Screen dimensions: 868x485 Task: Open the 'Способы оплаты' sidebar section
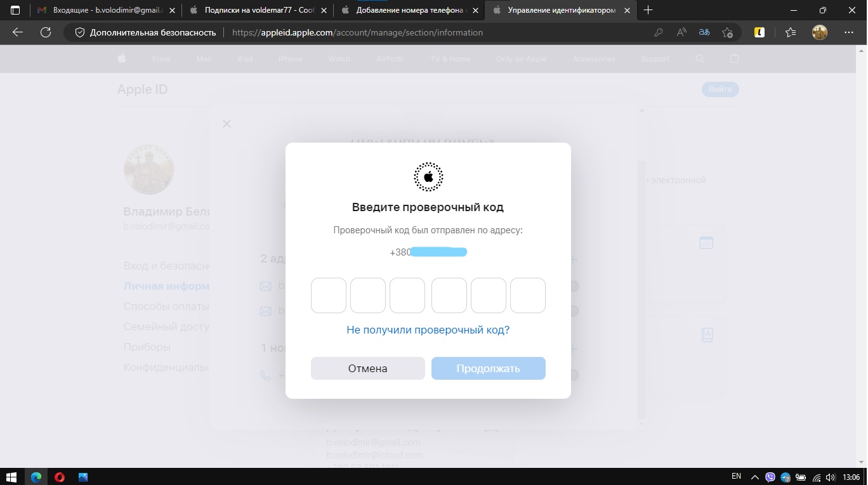click(x=166, y=306)
